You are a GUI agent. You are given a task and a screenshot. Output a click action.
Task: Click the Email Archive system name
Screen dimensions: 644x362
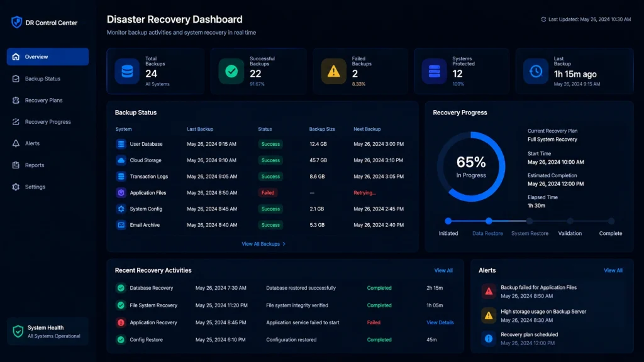pos(145,225)
